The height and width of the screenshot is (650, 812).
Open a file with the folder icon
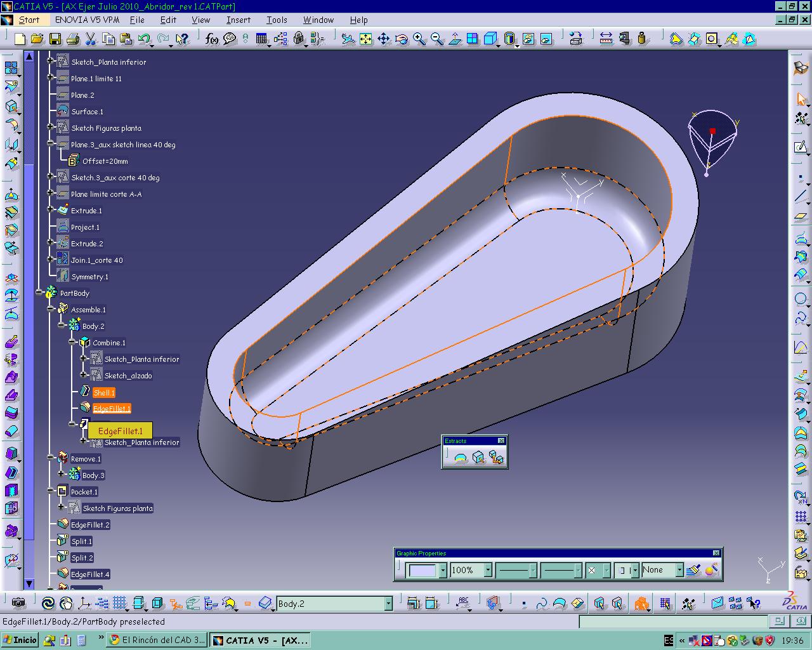click(37, 39)
